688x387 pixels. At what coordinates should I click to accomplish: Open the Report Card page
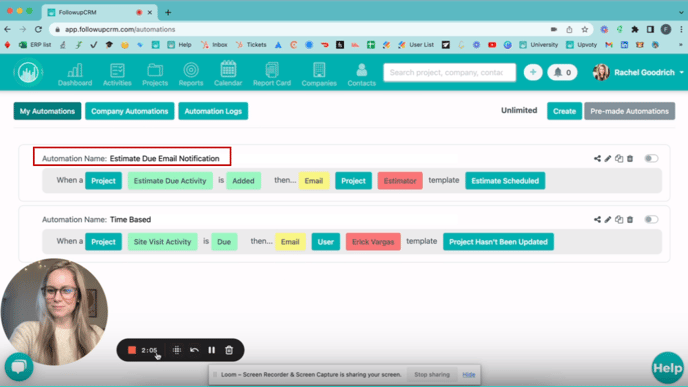(x=272, y=74)
